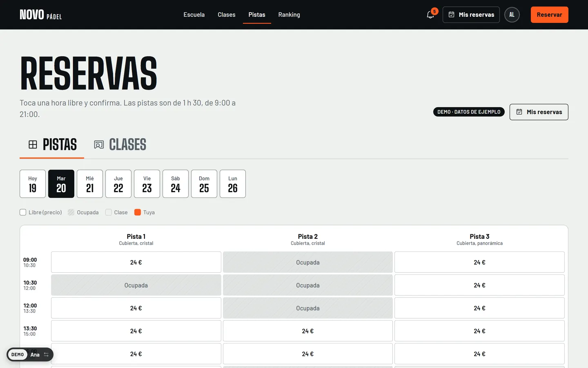
Task: Click the Ocupada 10:30 slot on Pista 2
Action: (308, 285)
